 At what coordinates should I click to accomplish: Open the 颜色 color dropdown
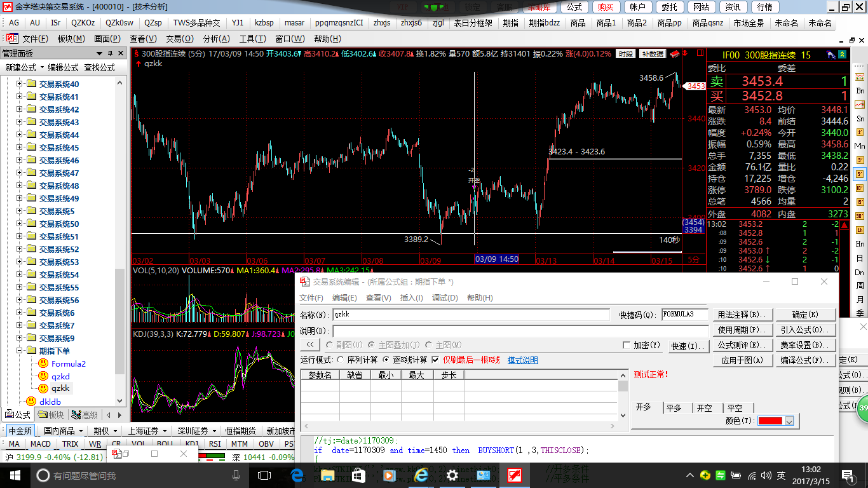point(789,421)
